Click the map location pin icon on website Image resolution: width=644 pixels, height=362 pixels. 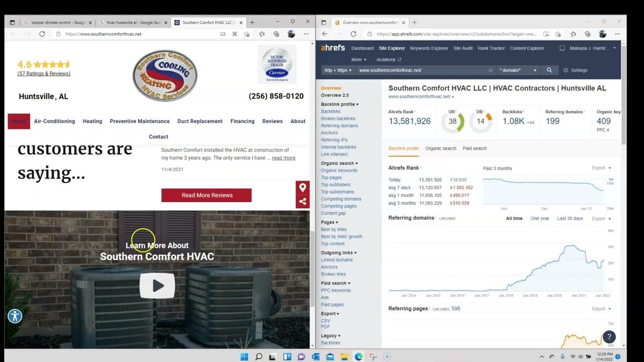[x=302, y=188]
